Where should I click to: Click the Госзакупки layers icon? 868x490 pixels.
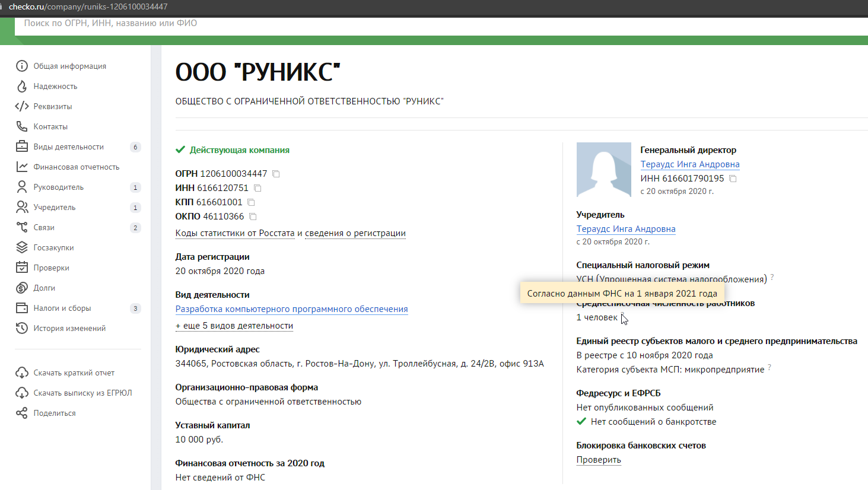tap(22, 247)
